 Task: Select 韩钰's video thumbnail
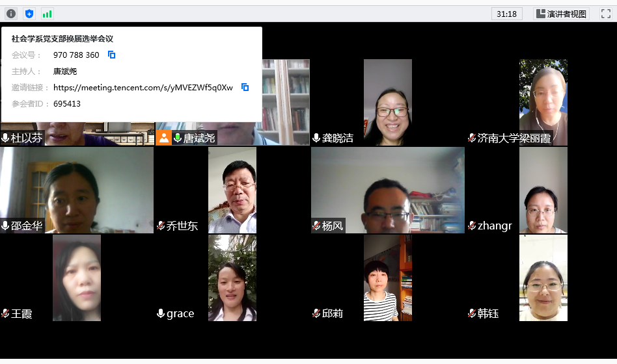tap(543, 278)
